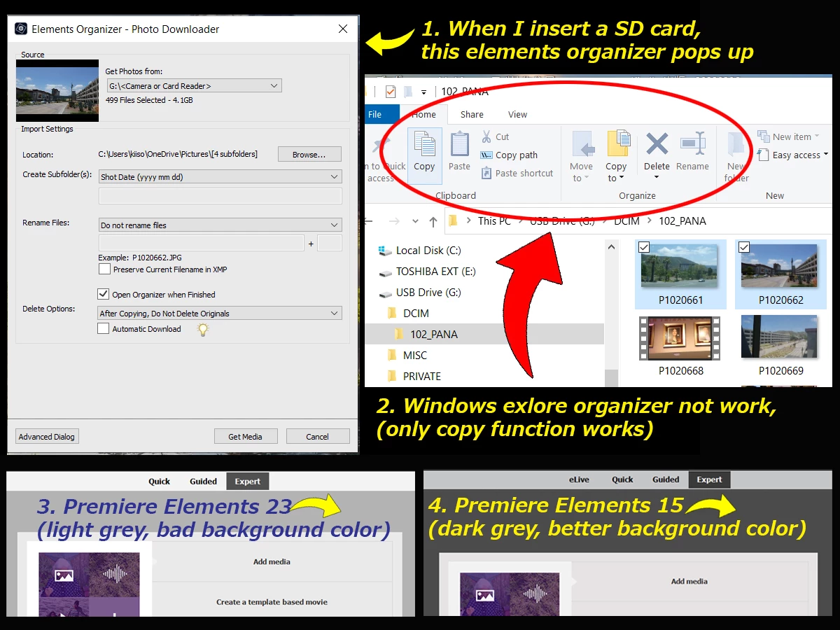The height and width of the screenshot is (630, 840).
Task: Click the rename files text field
Action: (x=201, y=243)
